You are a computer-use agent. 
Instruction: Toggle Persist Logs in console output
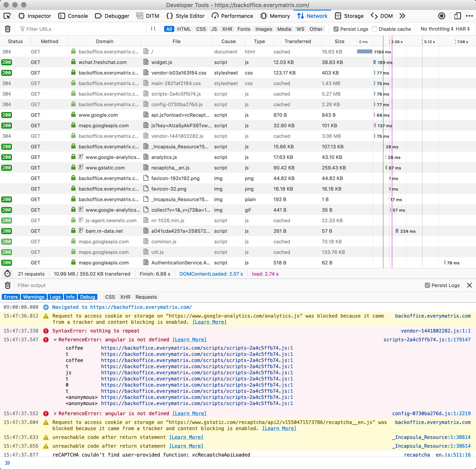427,285
